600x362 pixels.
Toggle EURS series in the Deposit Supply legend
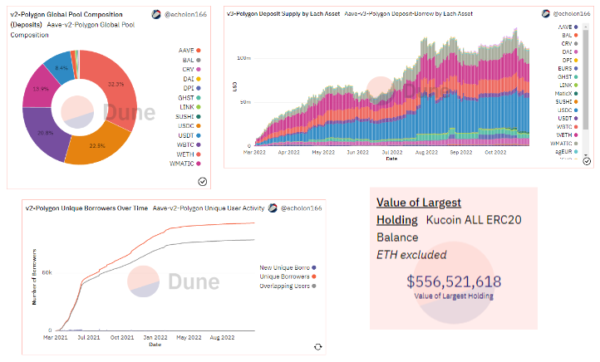coord(567,68)
